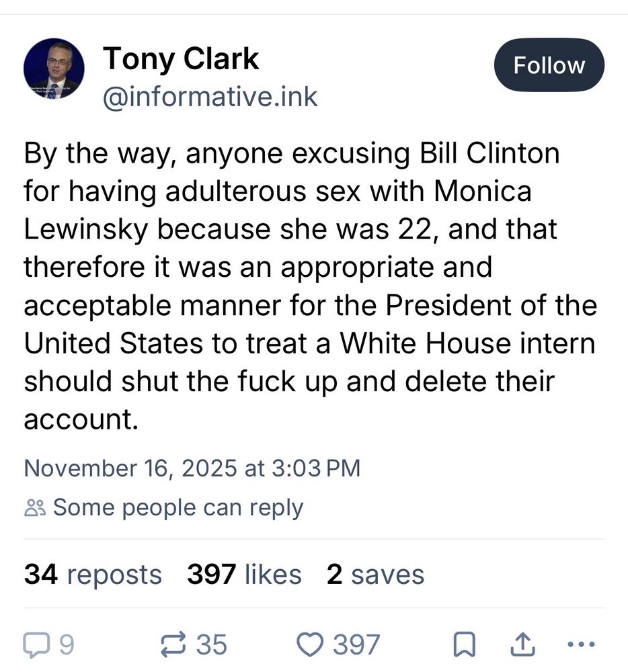628x672 pixels.
Task: View the list of 397 likes
Action: tap(244, 574)
